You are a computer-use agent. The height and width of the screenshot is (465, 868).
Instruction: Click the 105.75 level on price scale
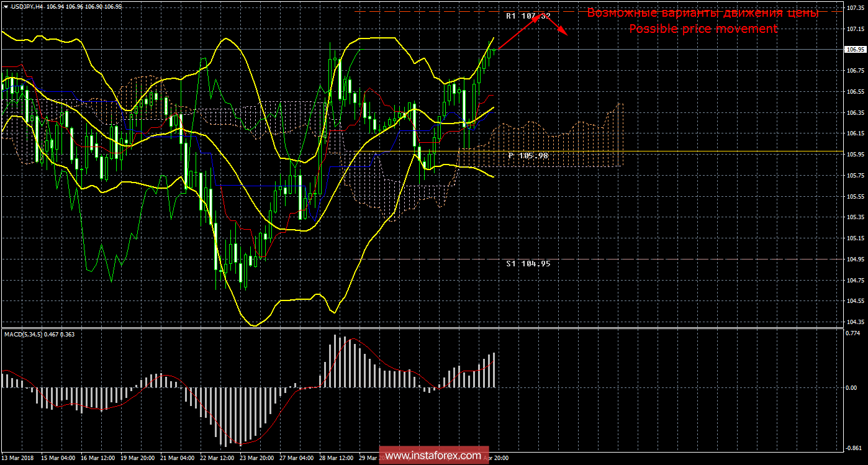click(855, 176)
